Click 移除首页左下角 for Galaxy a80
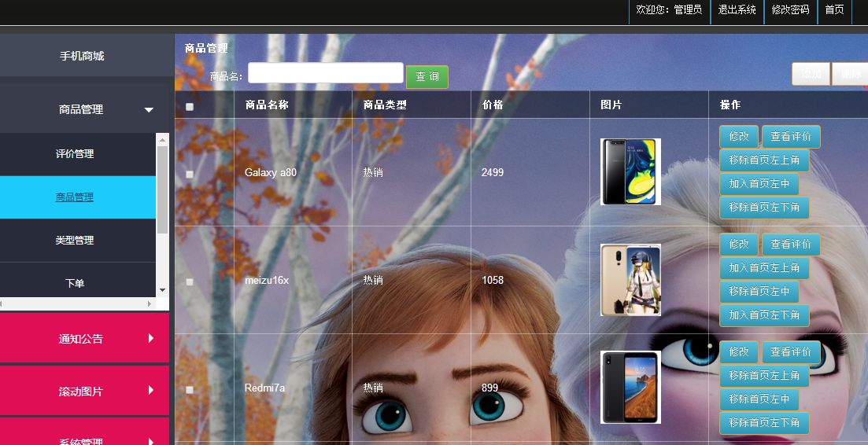868x445 pixels. pos(764,208)
